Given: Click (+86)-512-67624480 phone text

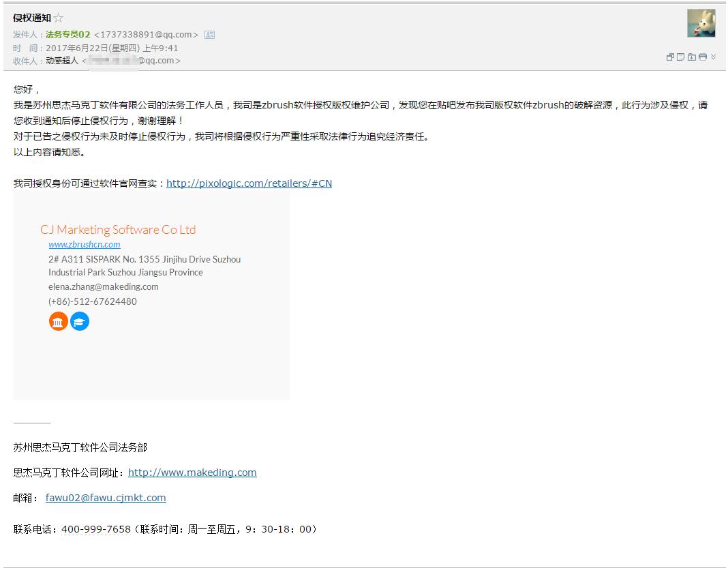Looking at the screenshot, I should pos(93,301).
